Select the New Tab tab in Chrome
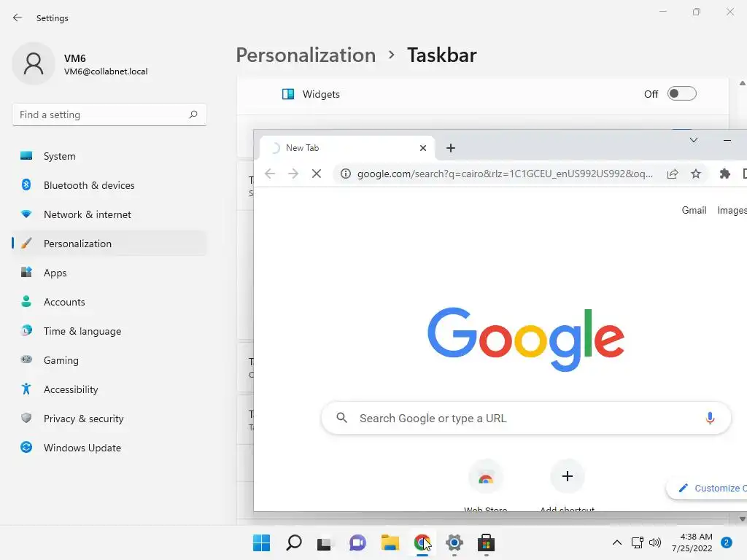The height and width of the screenshot is (560, 747). point(347,148)
